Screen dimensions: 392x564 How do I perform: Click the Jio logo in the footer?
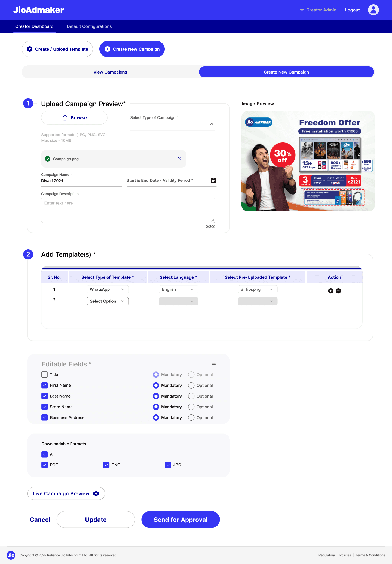click(11, 555)
